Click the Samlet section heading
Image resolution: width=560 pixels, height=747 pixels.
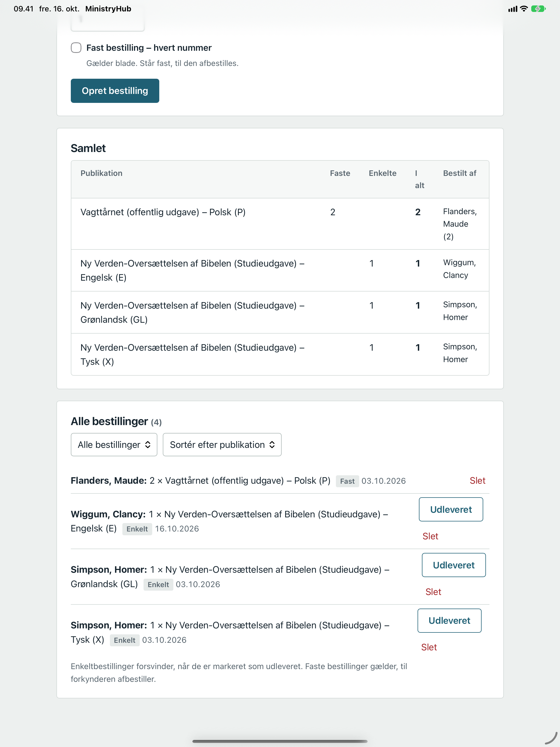click(88, 148)
